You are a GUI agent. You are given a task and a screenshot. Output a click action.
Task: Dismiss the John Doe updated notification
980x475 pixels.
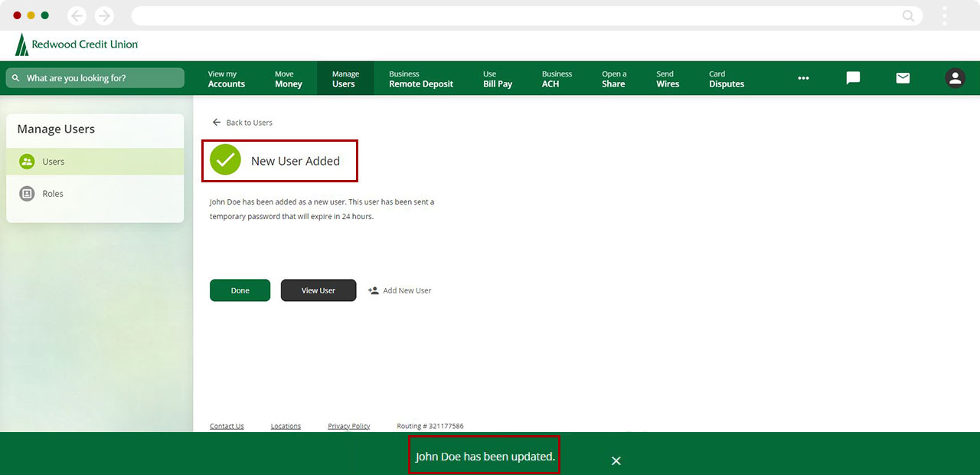[616, 460]
